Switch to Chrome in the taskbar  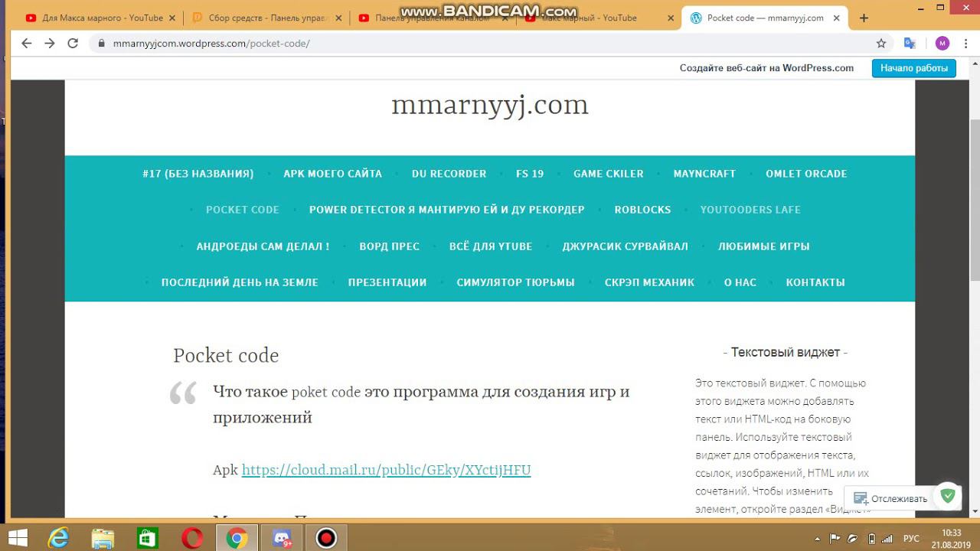[x=237, y=538]
